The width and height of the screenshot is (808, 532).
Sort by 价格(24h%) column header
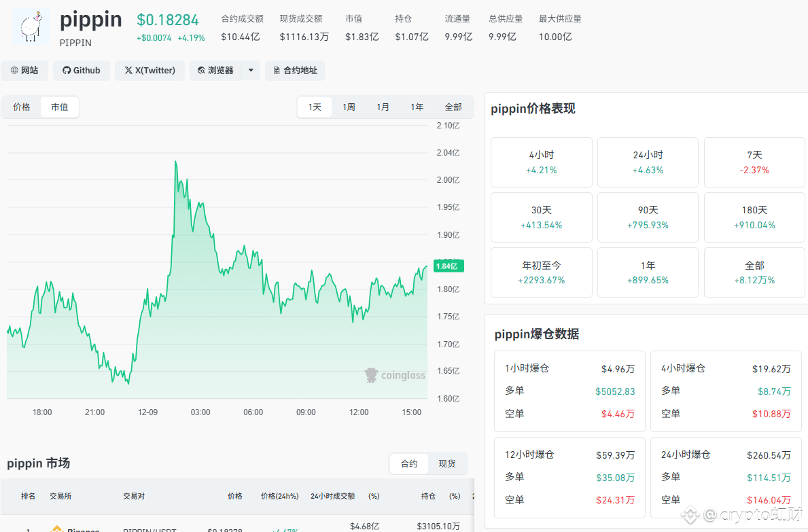point(279,496)
